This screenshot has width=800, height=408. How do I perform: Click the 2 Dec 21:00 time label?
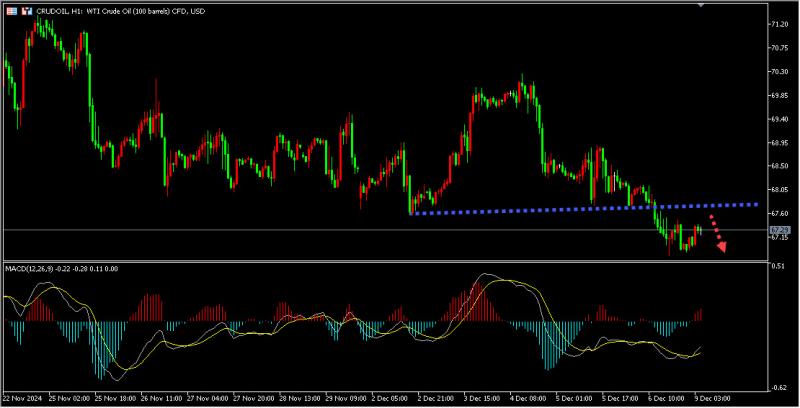coord(436,398)
